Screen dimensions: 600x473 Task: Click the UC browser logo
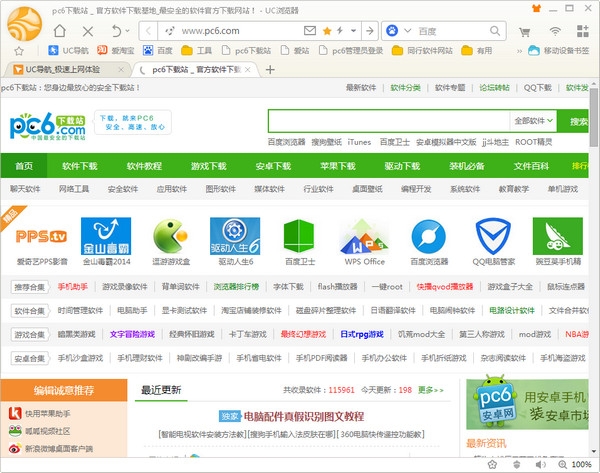point(24,24)
